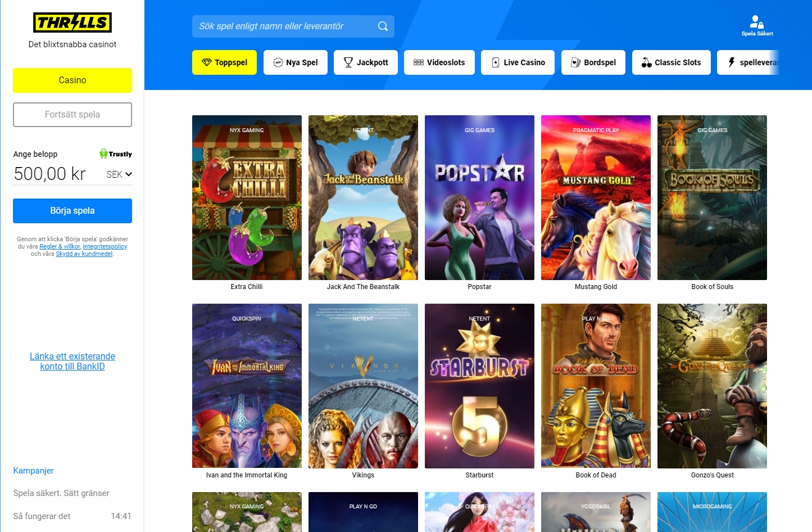Expand the SEK currency dropdown
The width and height of the screenshot is (812, 532).
click(x=119, y=174)
